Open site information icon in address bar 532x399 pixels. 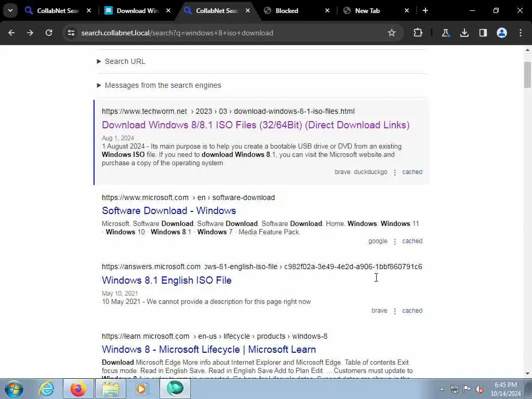pyautogui.click(x=71, y=33)
